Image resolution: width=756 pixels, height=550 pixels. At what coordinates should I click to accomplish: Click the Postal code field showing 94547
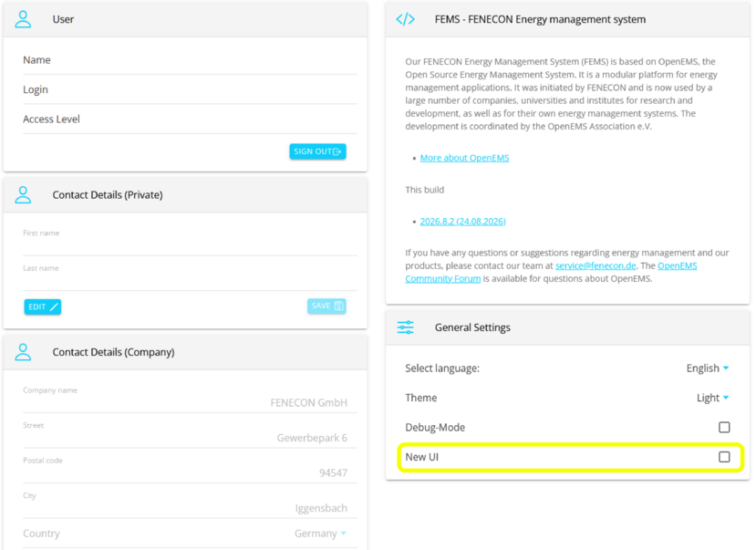point(190,469)
